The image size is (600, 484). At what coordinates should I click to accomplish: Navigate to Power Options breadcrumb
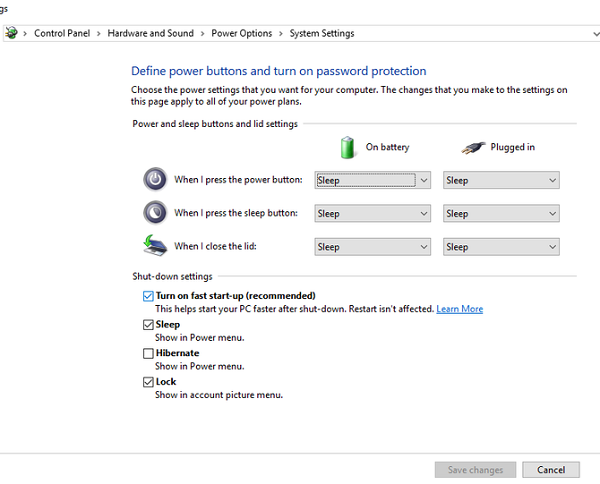pos(241,33)
